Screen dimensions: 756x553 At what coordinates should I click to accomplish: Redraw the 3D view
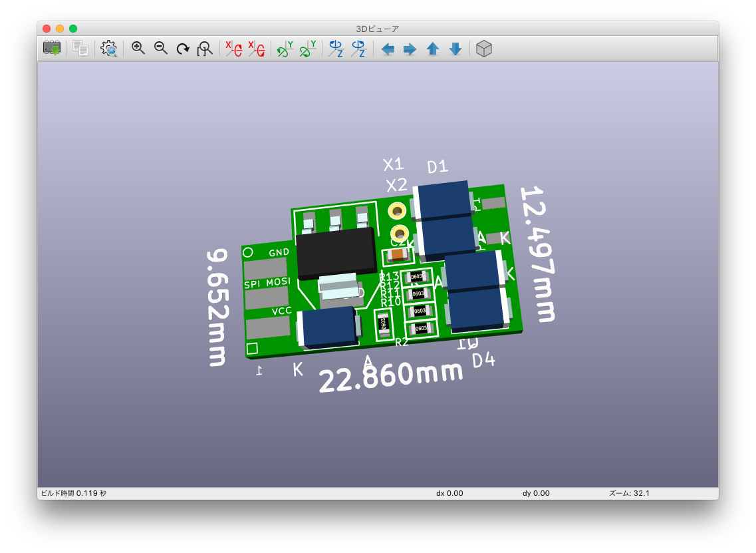[183, 49]
